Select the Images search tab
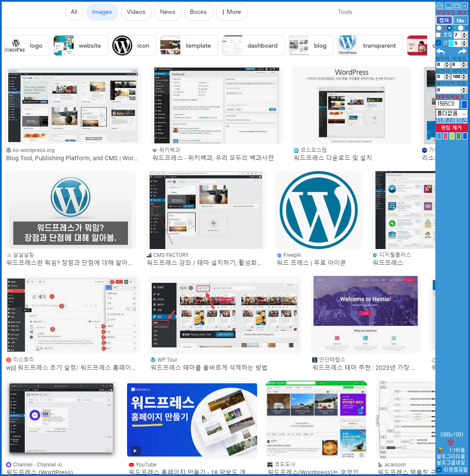 click(x=102, y=12)
